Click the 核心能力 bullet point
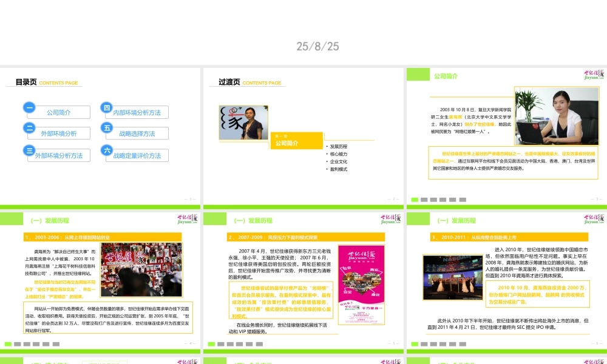 point(338,154)
